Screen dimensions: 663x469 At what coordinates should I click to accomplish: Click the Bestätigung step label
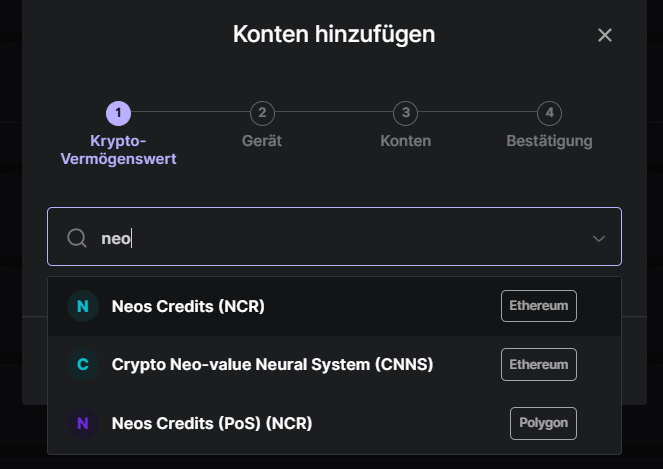[549, 141]
